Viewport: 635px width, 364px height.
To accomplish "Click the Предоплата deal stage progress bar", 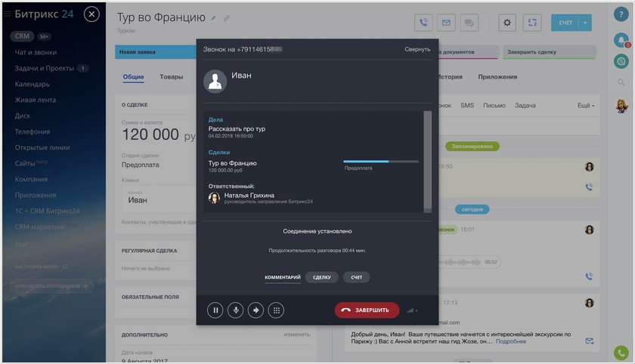I will point(381,162).
